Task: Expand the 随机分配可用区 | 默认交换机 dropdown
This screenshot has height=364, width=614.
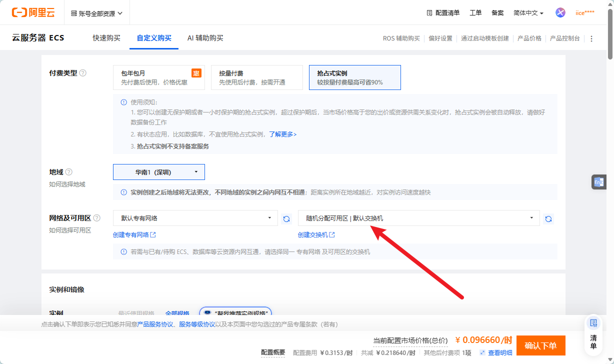Action: pyautogui.click(x=419, y=218)
